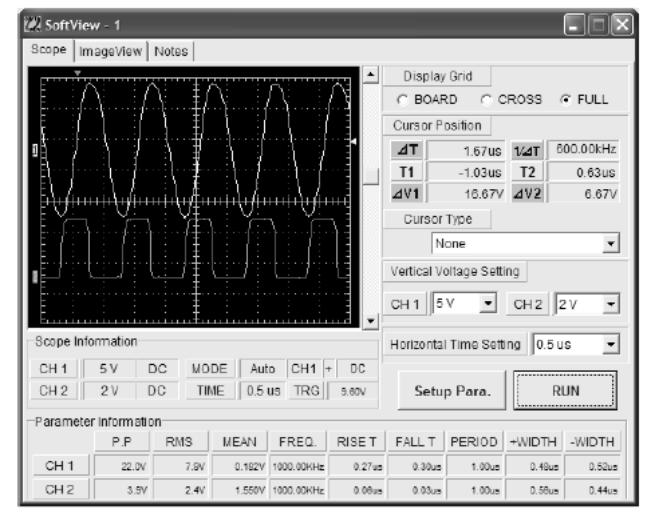The width and height of the screenshot is (650, 512).
Task: Switch to the Scope tab
Action: click(x=49, y=49)
